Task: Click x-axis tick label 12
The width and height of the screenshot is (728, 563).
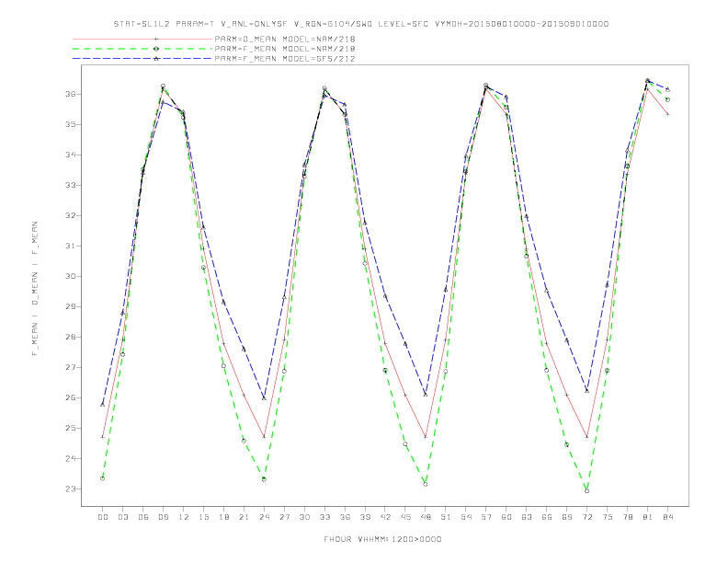Action: click(184, 517)
